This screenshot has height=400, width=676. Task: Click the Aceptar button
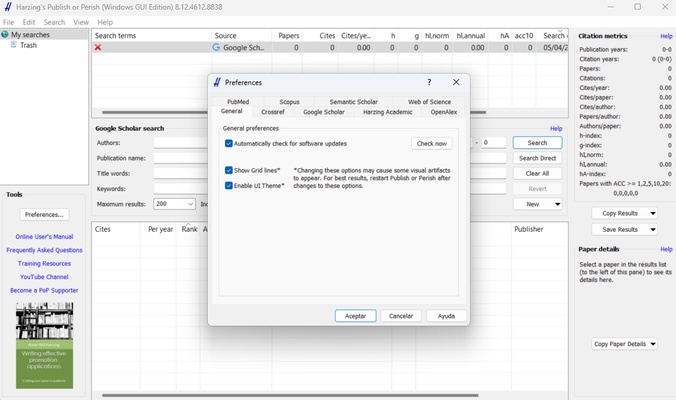[x=355, y=316]
